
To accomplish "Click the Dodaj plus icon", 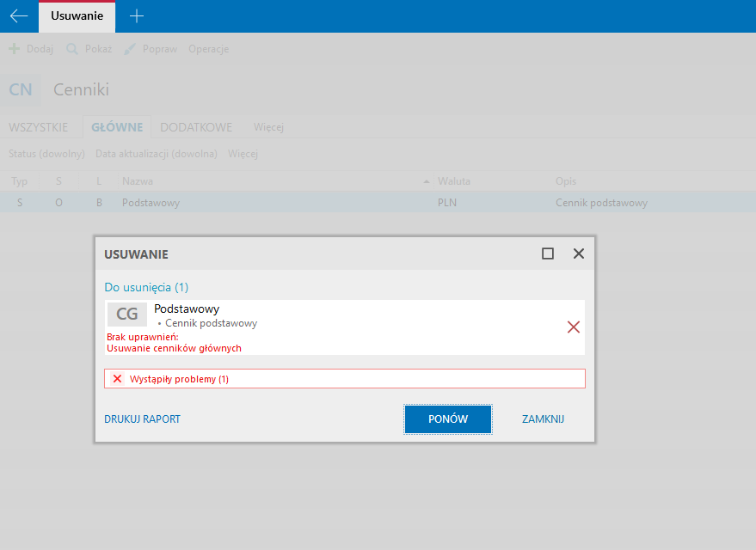I will pyautogui.click(x=15, y=49).
